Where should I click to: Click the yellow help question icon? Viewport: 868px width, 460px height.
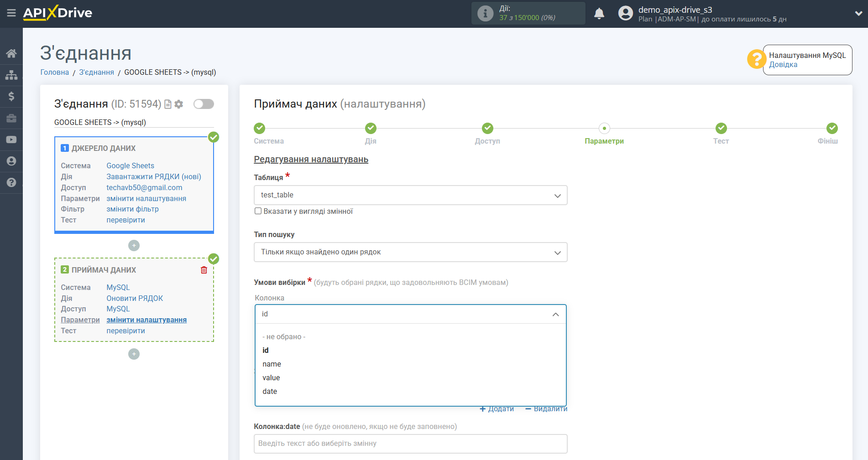tap(756, 59)
